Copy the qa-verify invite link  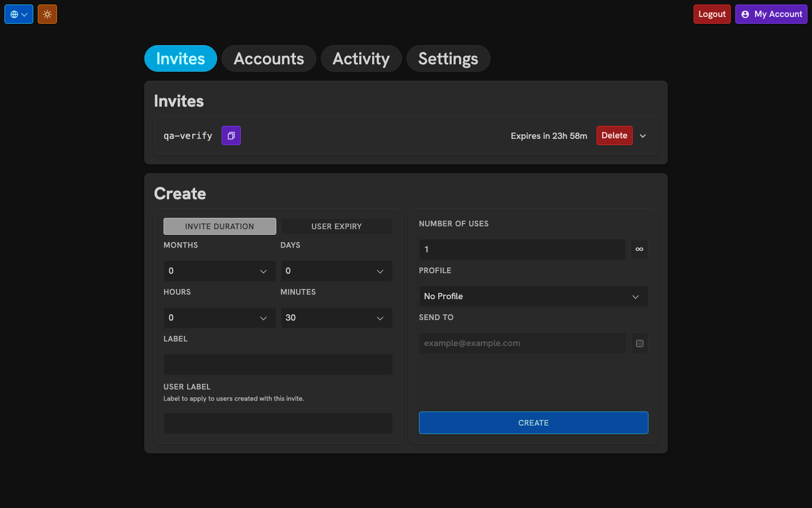click(231, 135)
